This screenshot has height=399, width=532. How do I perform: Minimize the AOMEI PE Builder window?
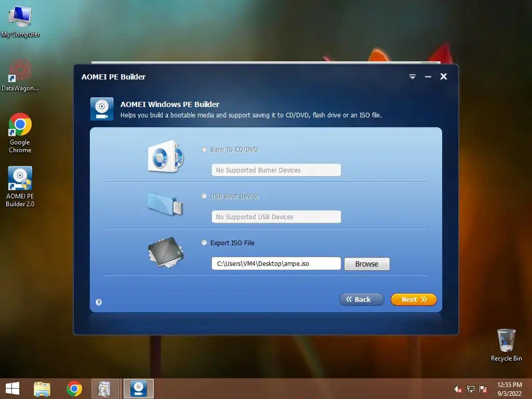point(428,77)
